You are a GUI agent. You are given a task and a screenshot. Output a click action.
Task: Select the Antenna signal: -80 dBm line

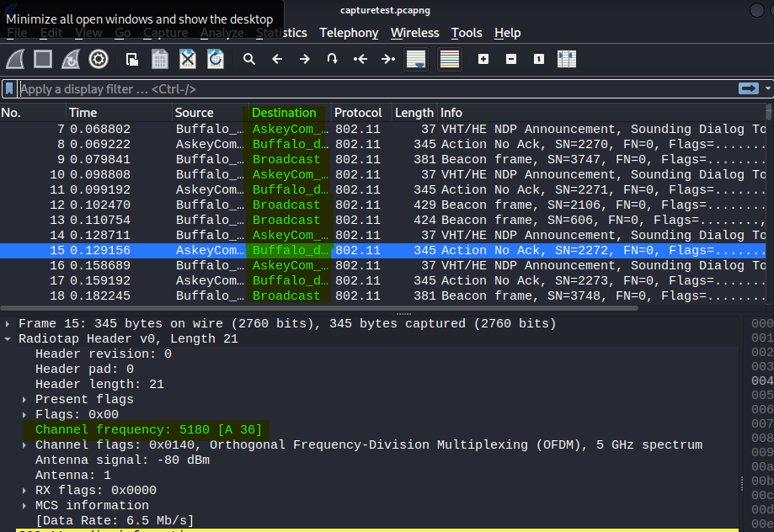122,460
